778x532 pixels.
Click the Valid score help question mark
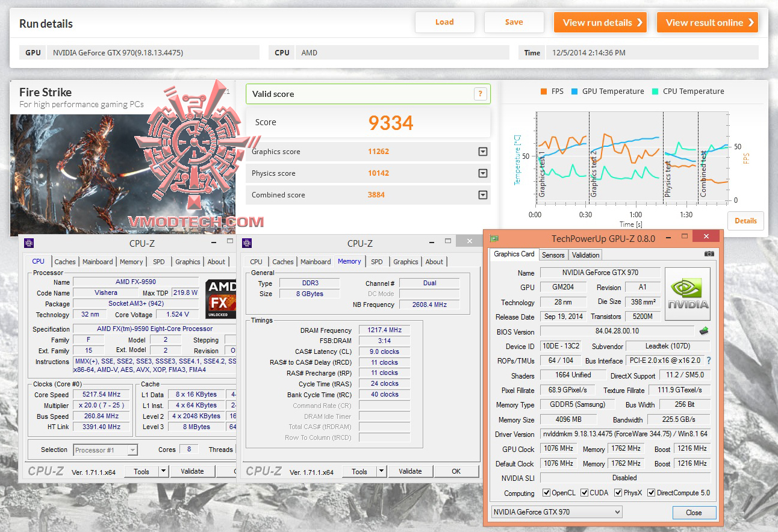point(480,94)
